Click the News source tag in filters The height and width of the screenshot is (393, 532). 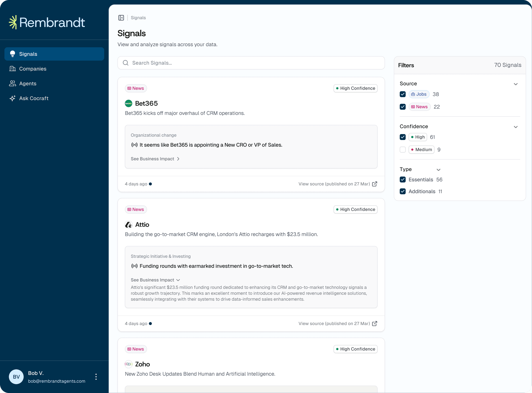pos(420,107)
